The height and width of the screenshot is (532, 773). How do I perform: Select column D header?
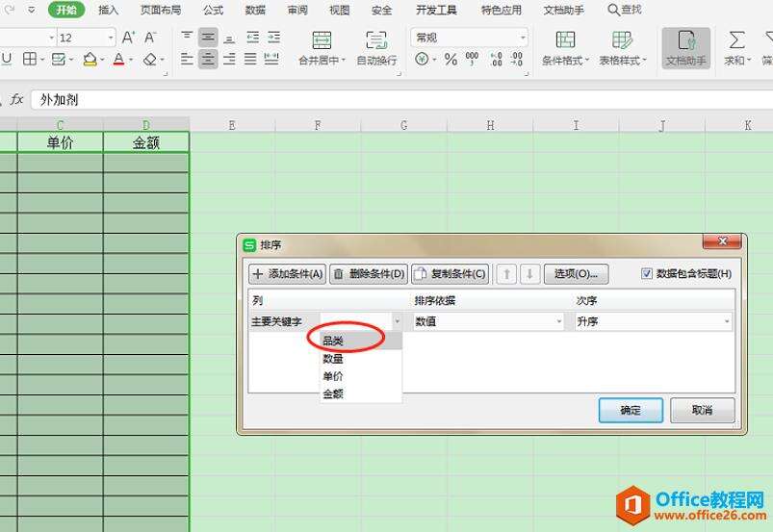(x=146, y=125)
